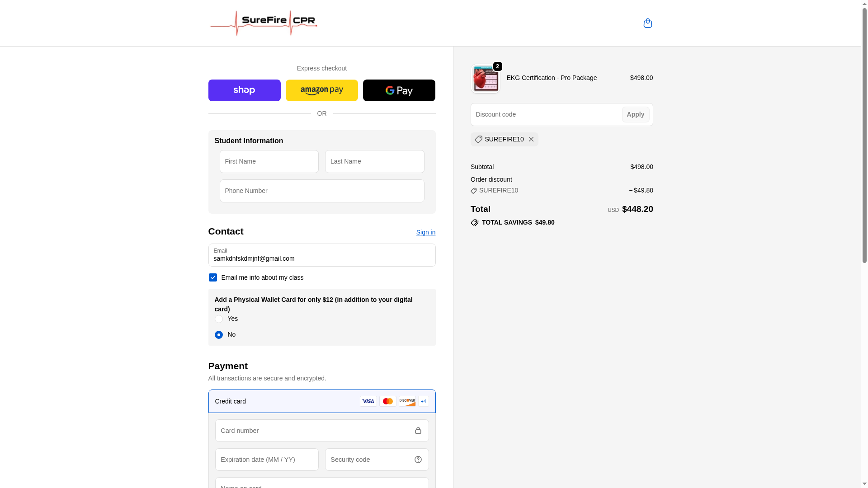Image resolution: width=868 pixels, height=488 pixels.
Task: Click the EKG Certification product thumbnail
Action: pos(485,79)
